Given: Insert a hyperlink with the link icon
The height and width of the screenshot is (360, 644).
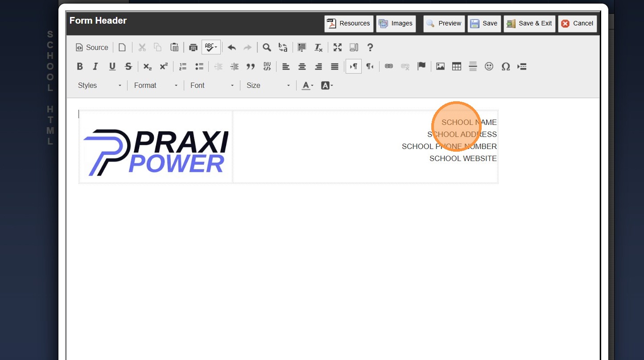Looking at the screenshot, I should pos(389,66).
